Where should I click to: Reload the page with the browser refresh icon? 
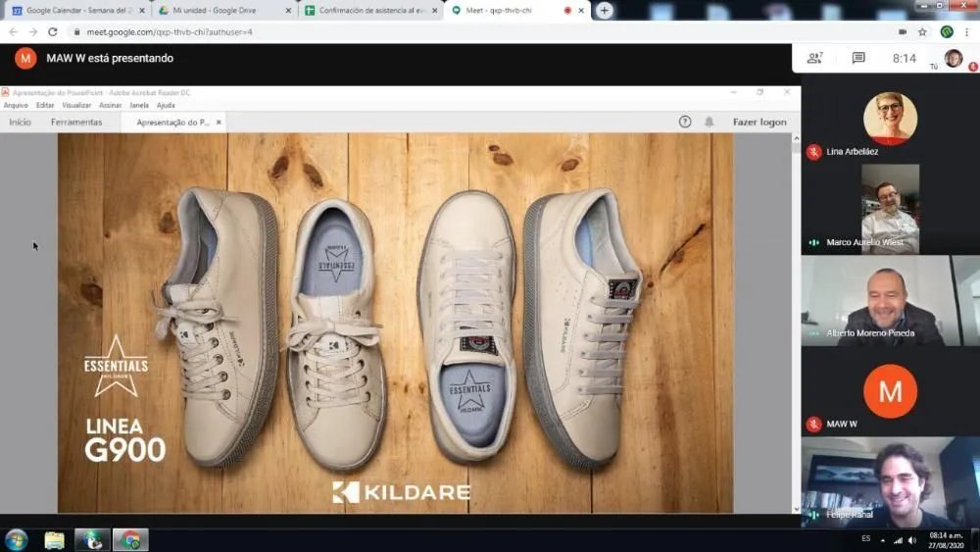53,31
